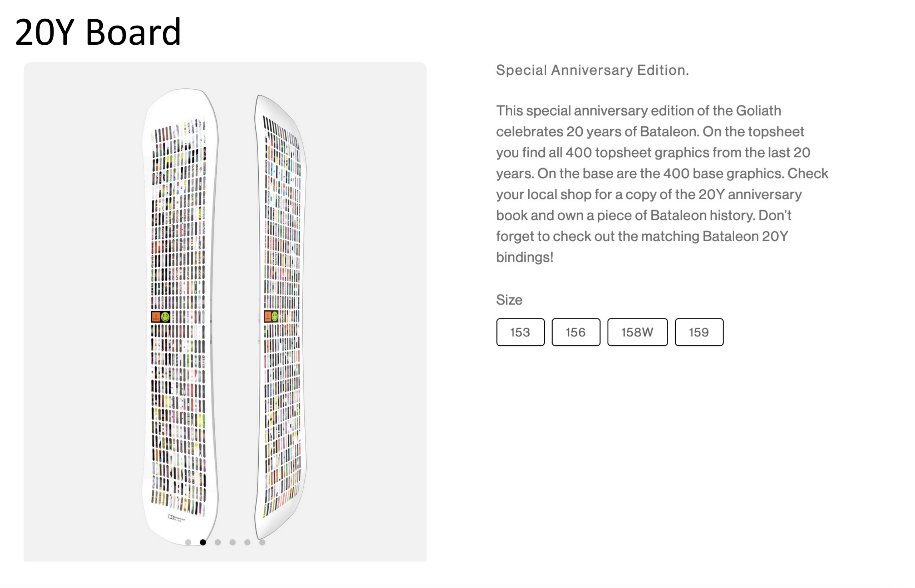Click orange Bataleon logo on left board
915x588 pixels.
click(156, 317)
